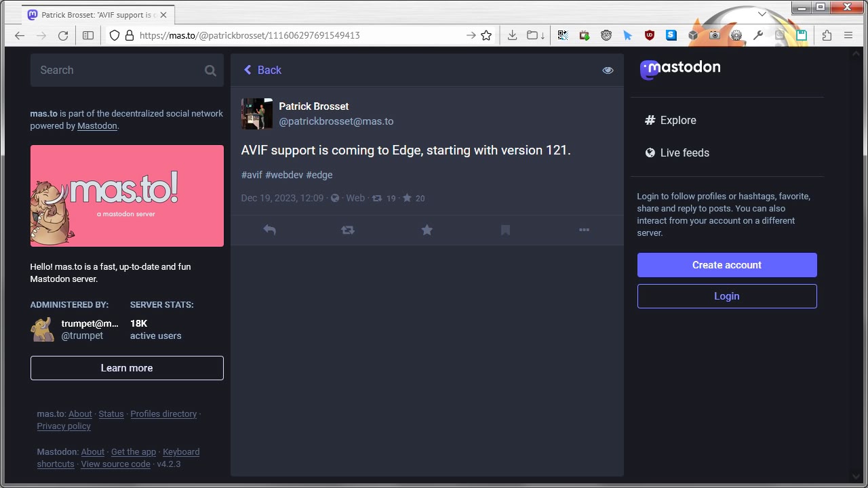The image size is (868, 488).
Task: Click the search magnifier icon
Action: click(210, 70)
